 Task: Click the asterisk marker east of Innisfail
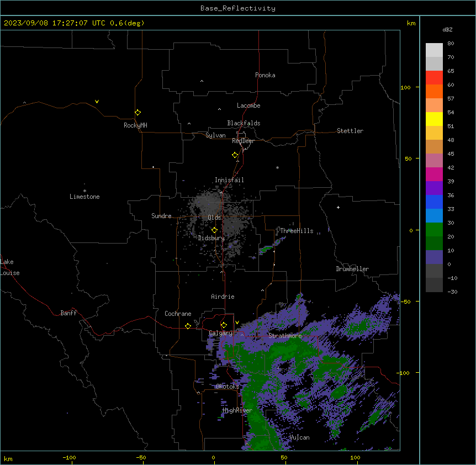pos(277,167)
